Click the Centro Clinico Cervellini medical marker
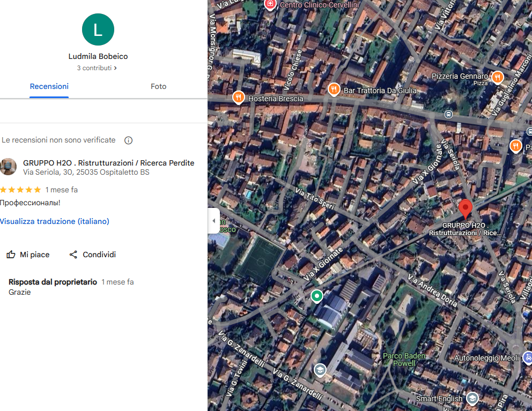The height and width of the screenshot is (411, 532). (270, 5)
